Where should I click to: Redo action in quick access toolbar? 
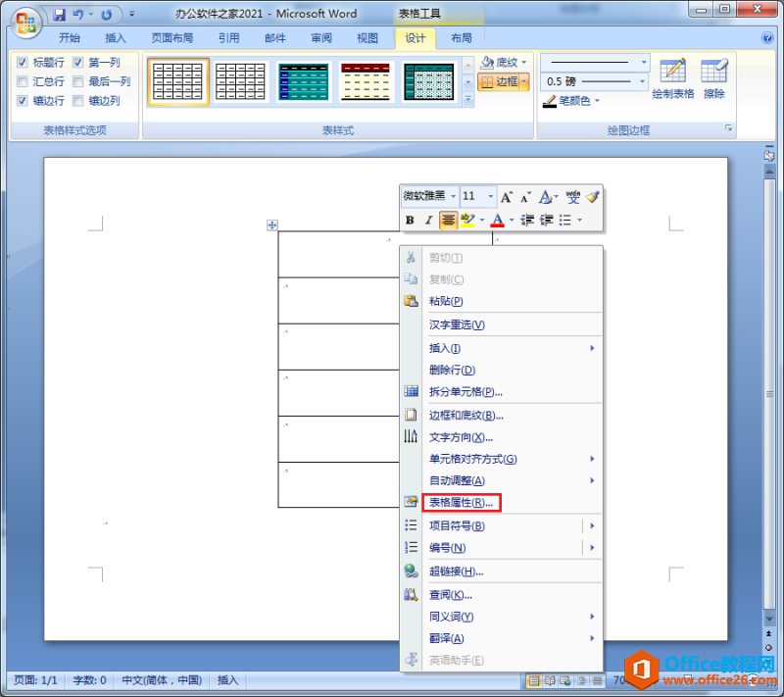click(106, 15)
